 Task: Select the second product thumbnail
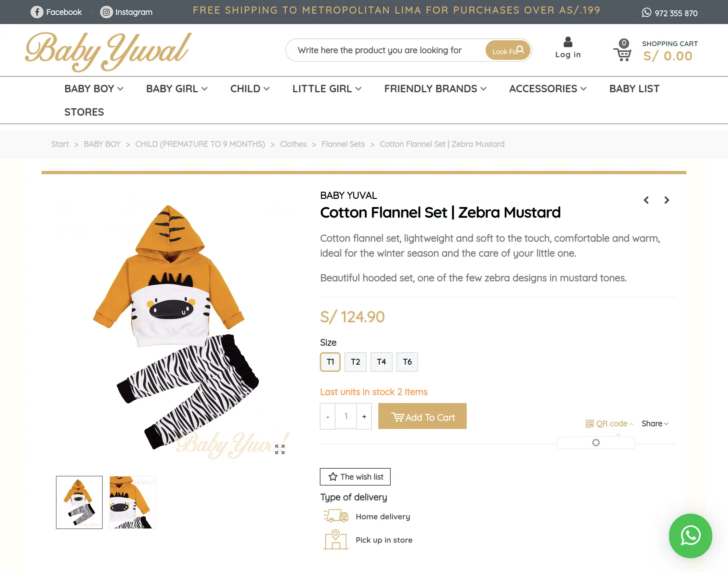tap(132, 503)
